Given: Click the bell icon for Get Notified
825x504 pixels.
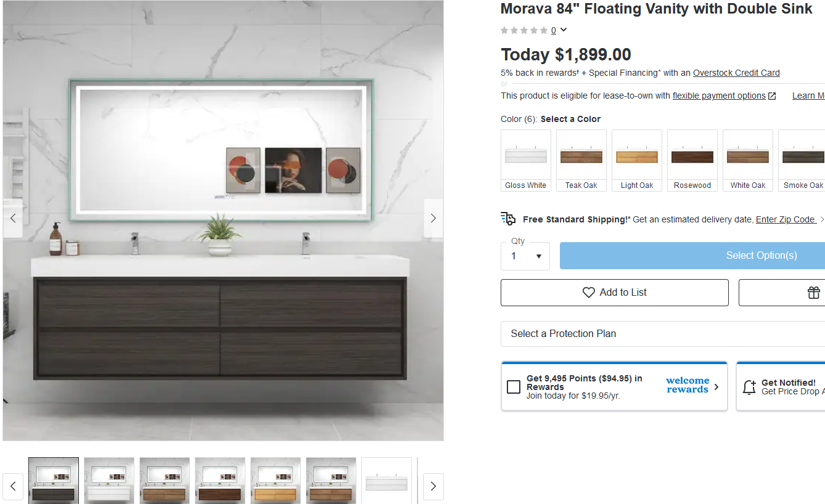Looking at the screenshot, I should coord(749,387).
